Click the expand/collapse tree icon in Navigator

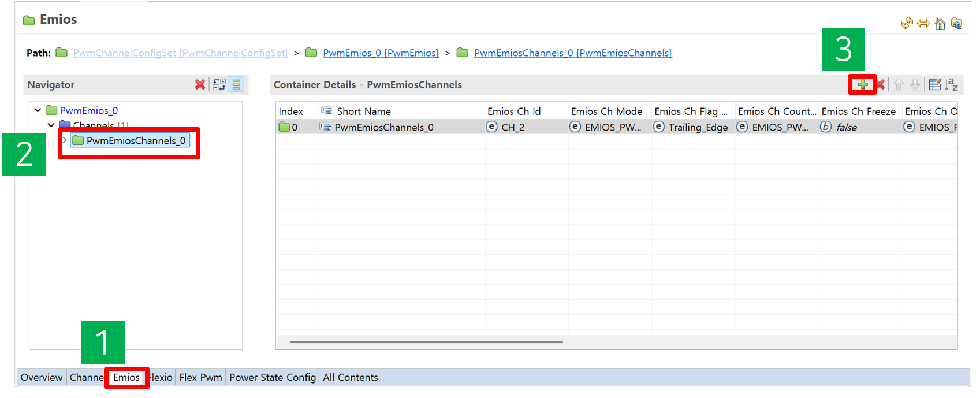[219, 85]
